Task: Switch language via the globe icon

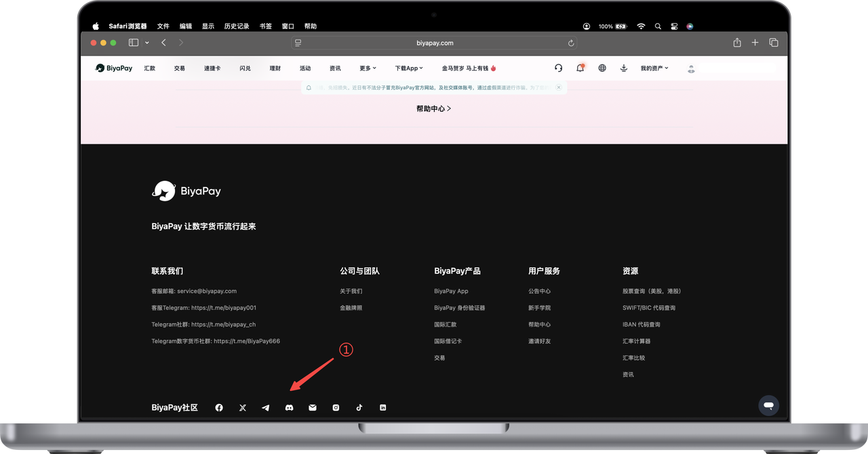Action: (602, 68)
